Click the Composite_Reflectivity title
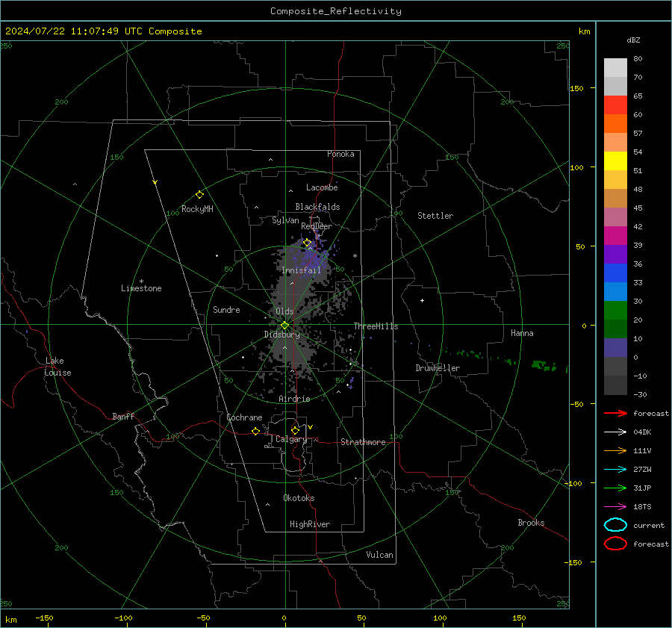Viewport: 672px width, 628px height. click(336, 11)
